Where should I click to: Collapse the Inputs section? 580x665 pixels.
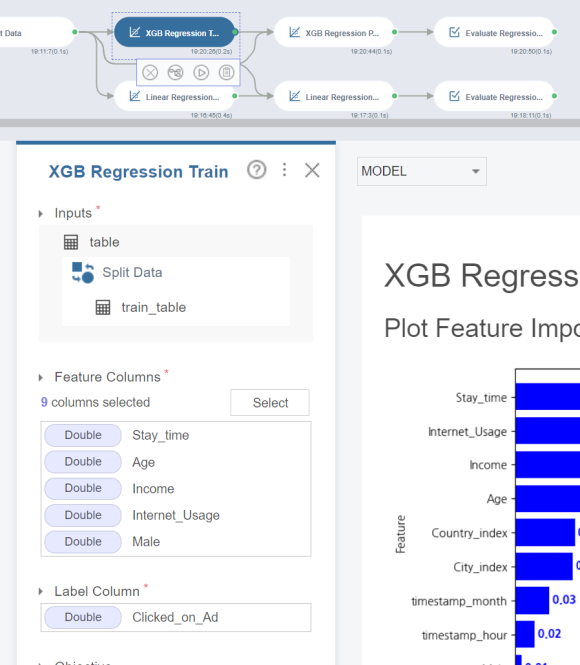(x=41, y=214)
